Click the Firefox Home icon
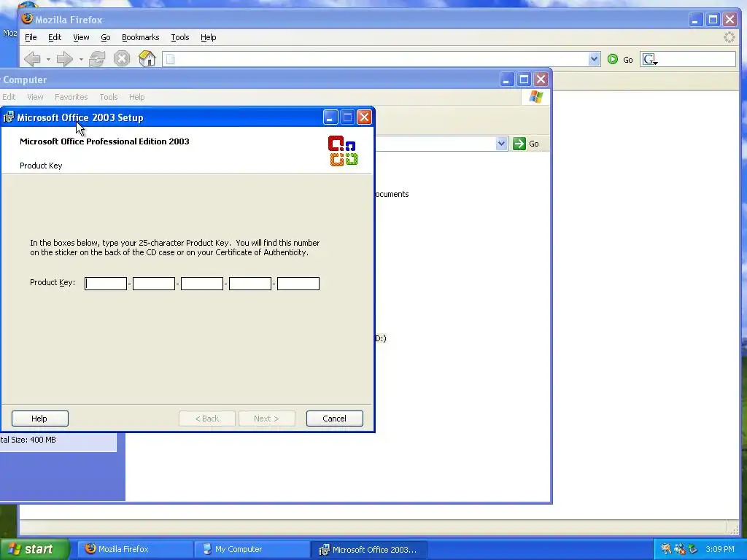Viewport: 747px width, 560px height. click(x=147, y=59)
